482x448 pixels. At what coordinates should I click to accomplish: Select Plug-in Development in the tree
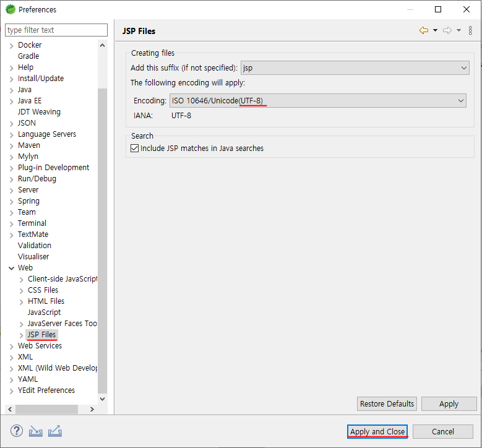53,168
